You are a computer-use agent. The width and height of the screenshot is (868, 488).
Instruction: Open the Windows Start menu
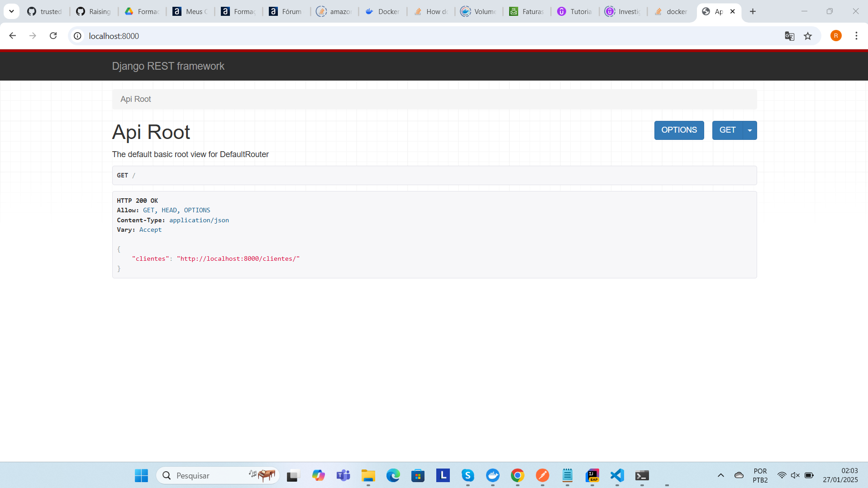(141, 475)
